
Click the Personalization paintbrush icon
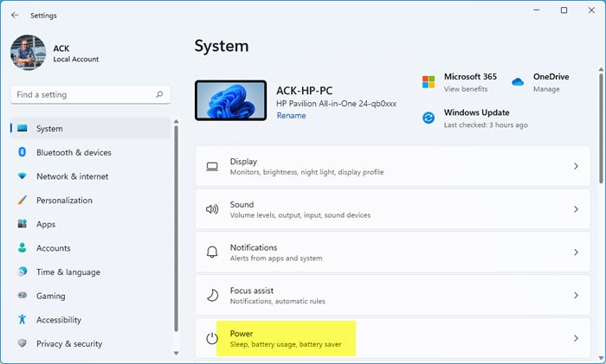(x=23, y=200)
